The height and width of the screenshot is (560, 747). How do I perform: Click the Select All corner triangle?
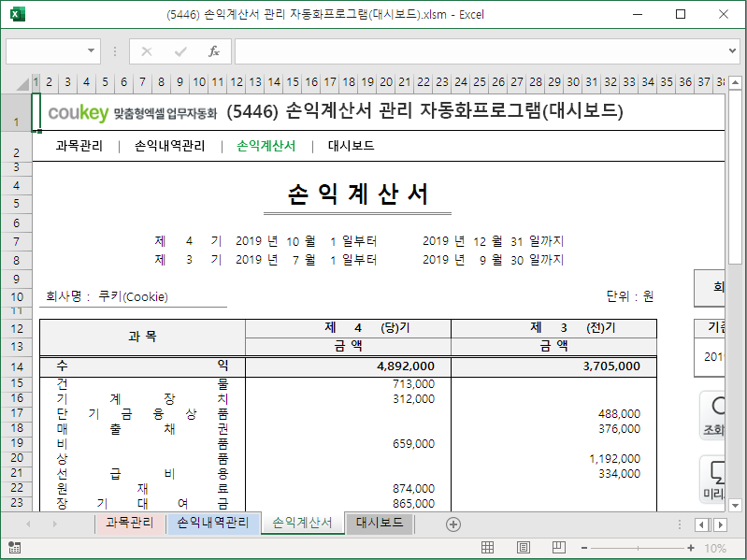tap(22, 83)
